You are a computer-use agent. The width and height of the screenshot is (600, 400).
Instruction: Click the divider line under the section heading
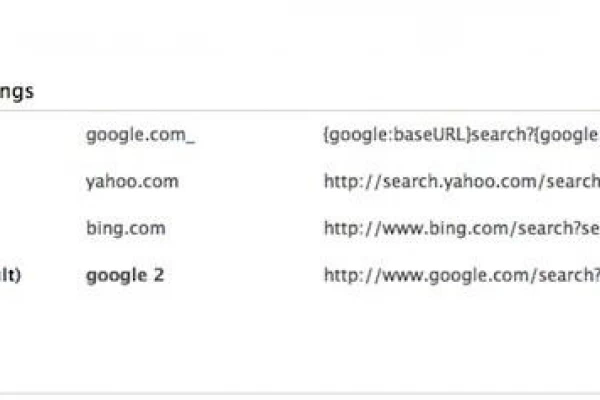pos(300,110)
